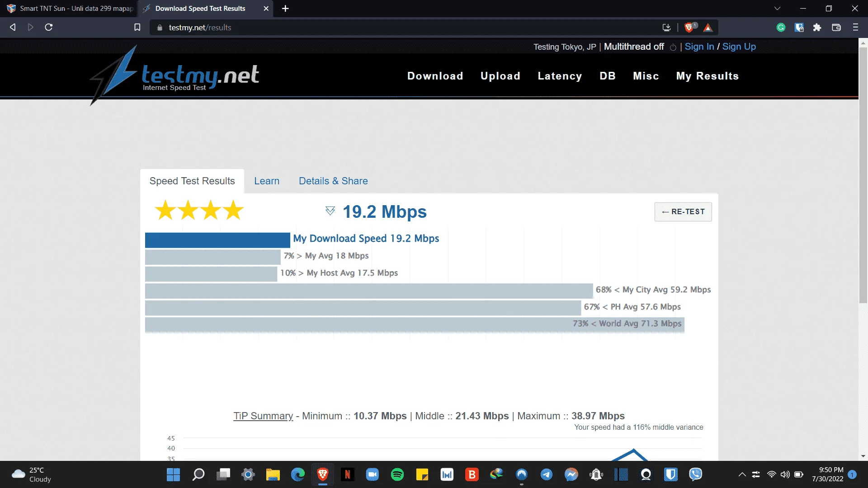Click the TiP Summary link
The image size is (868, 488).
pos(263,416)
